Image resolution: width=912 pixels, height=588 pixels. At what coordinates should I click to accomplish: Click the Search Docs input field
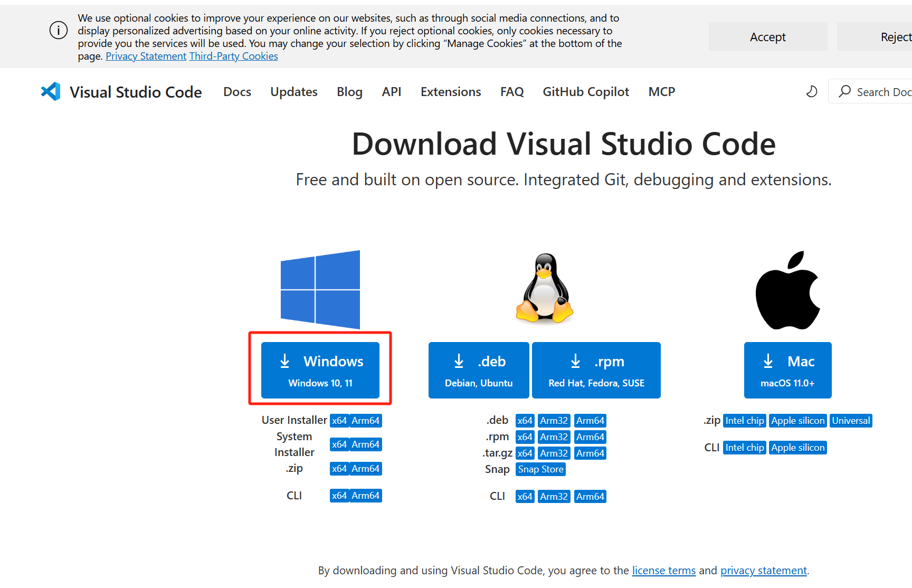(870, 92)
